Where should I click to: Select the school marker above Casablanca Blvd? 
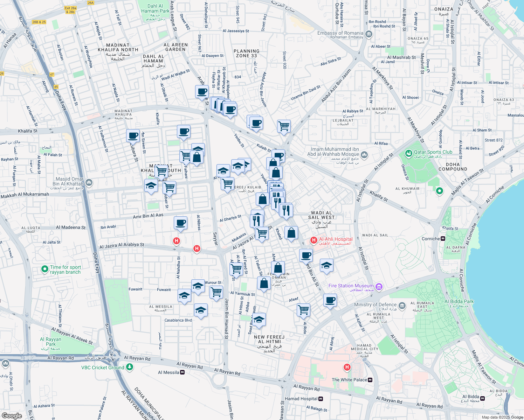tap(201, 311)
